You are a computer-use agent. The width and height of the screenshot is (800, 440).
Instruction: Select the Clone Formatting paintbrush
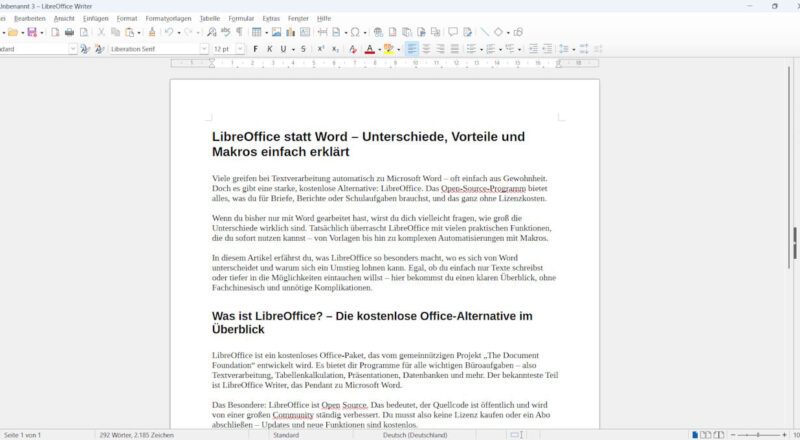click(152, 32)
